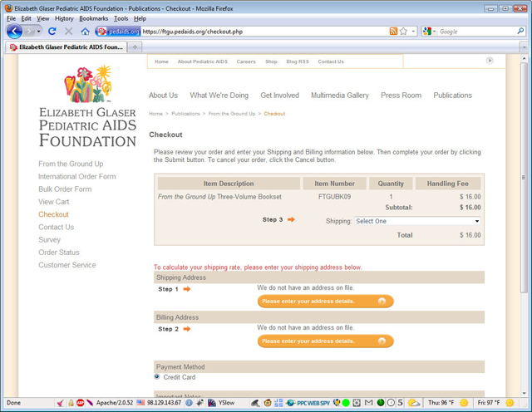
Task: Select the Elizabeth Glaser Pediatric AIDS tab
Action: (x=66, y=47)
